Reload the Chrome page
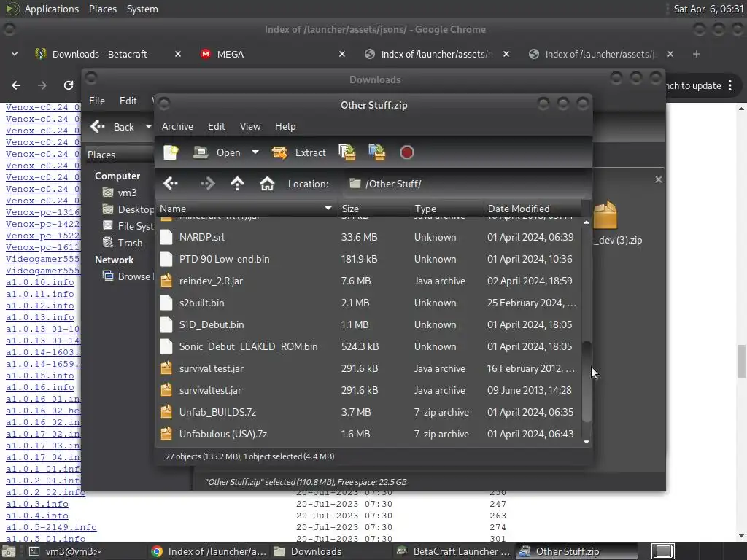The image size is (747, 560). click(x=69, y=85)
